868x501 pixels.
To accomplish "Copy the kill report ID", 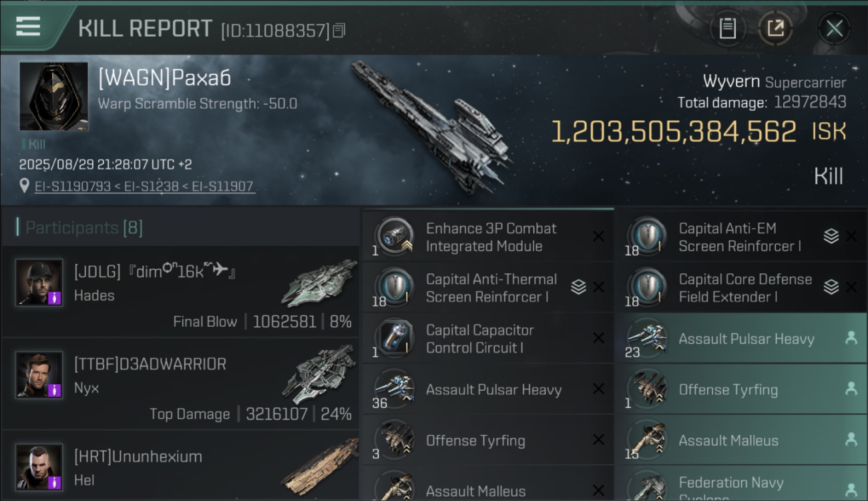I will (339, 30).
